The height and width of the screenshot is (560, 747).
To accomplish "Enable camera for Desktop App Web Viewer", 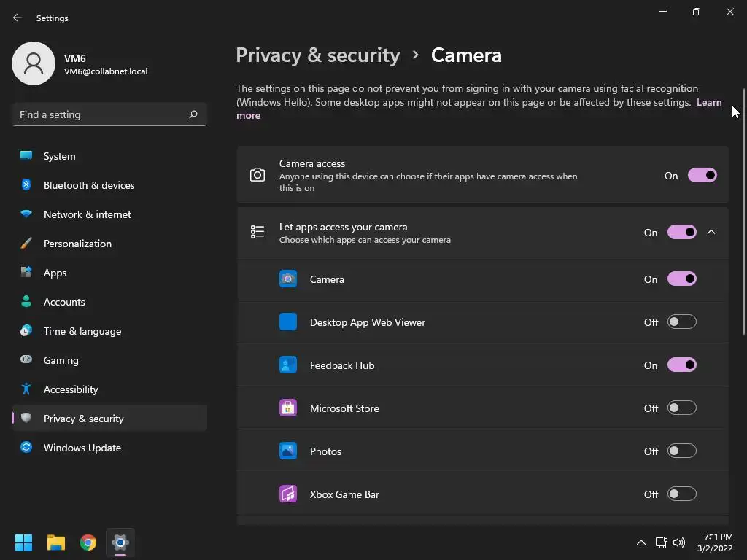I will point(681,322).
